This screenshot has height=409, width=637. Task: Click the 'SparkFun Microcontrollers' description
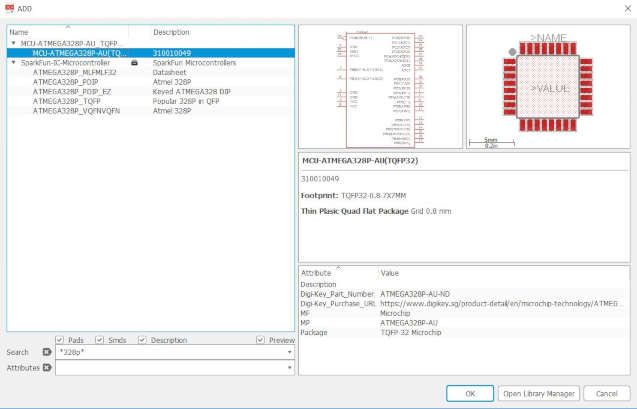tap(194, 63)
